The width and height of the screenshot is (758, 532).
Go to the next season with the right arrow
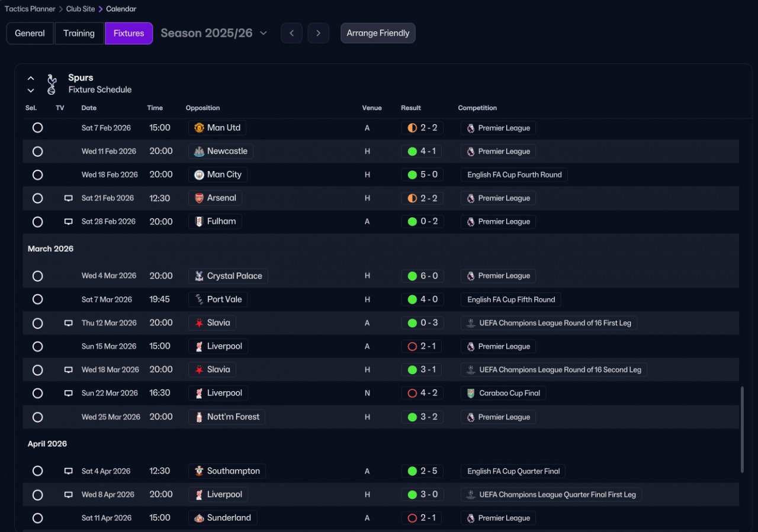[x=318, y=33]
